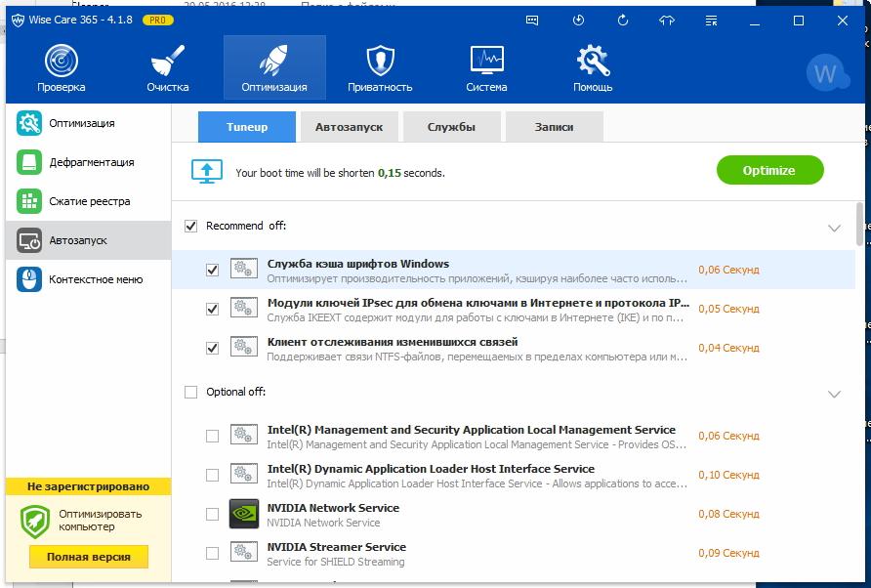The height and width of the screenshot is (588, 871).
Task: Open the Проверка section in top toolbar
Action: point(61,68)
